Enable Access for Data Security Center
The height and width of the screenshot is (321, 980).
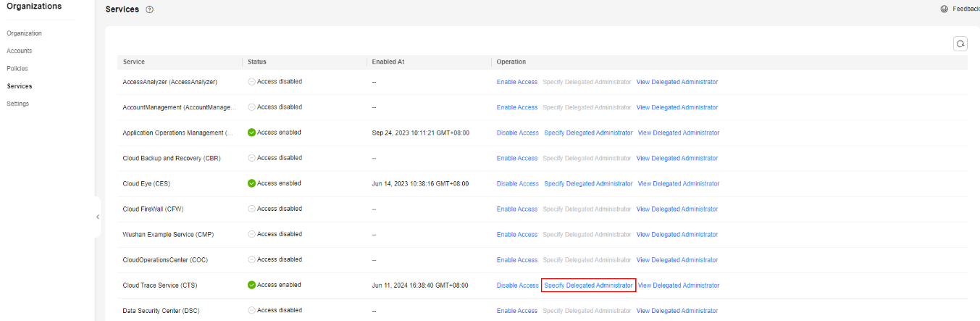tap(517, 311)
